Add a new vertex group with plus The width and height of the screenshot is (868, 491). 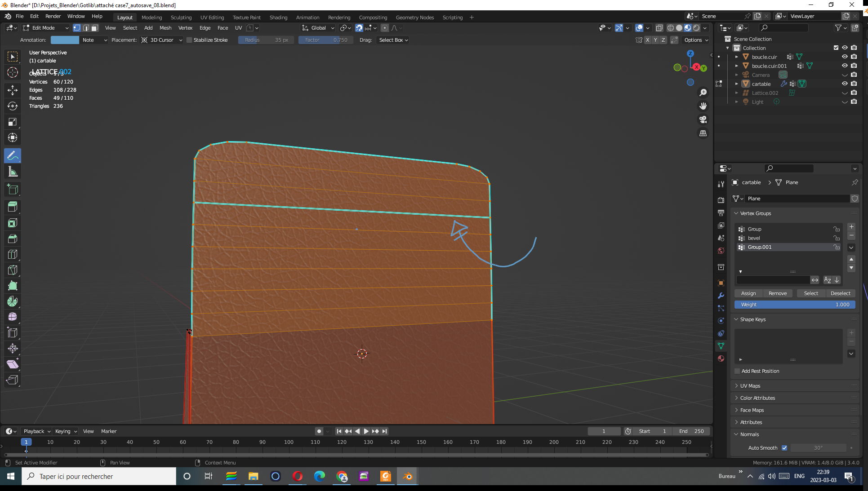(x=851, y=227)
